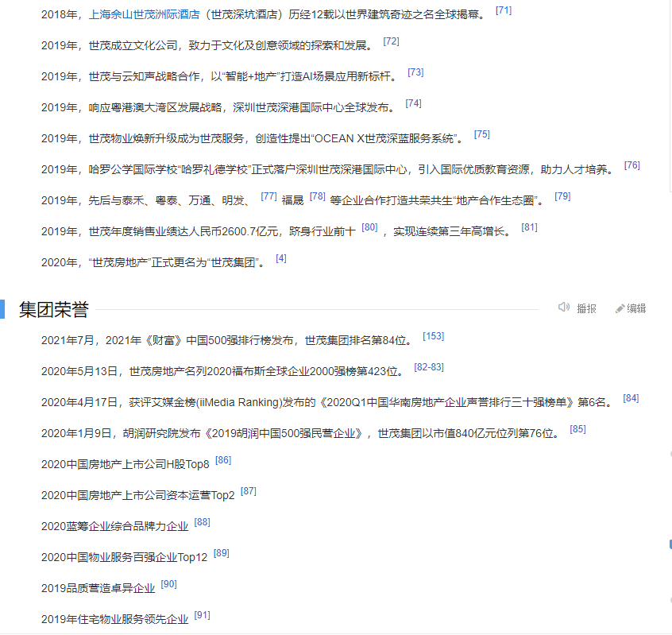Click the 编辑 label in 集团荣誉 header
This screenshot has height=635, width=672.
636,308
